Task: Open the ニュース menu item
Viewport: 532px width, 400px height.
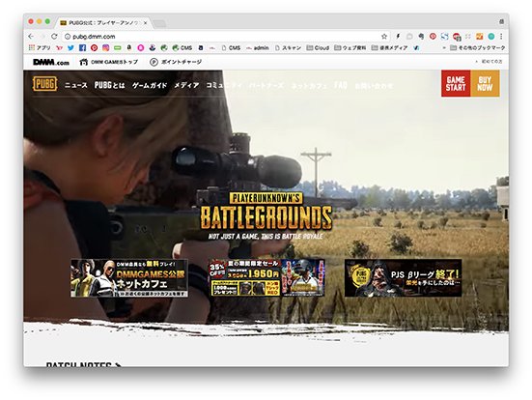Action: tap(76, 85)
